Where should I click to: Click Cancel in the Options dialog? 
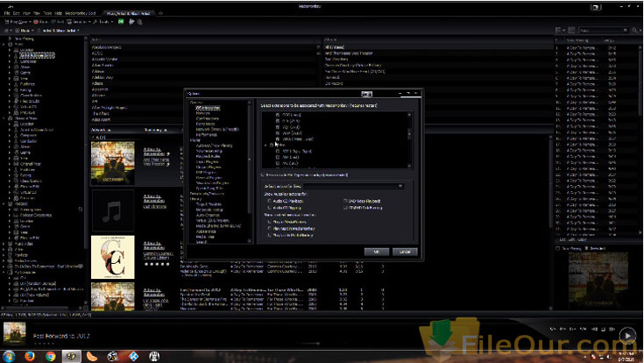[x=405, y=252]
